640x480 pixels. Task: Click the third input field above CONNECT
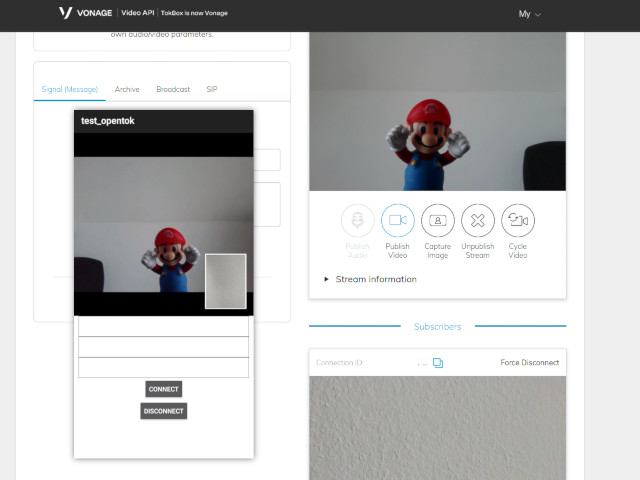tap(163, 367)
